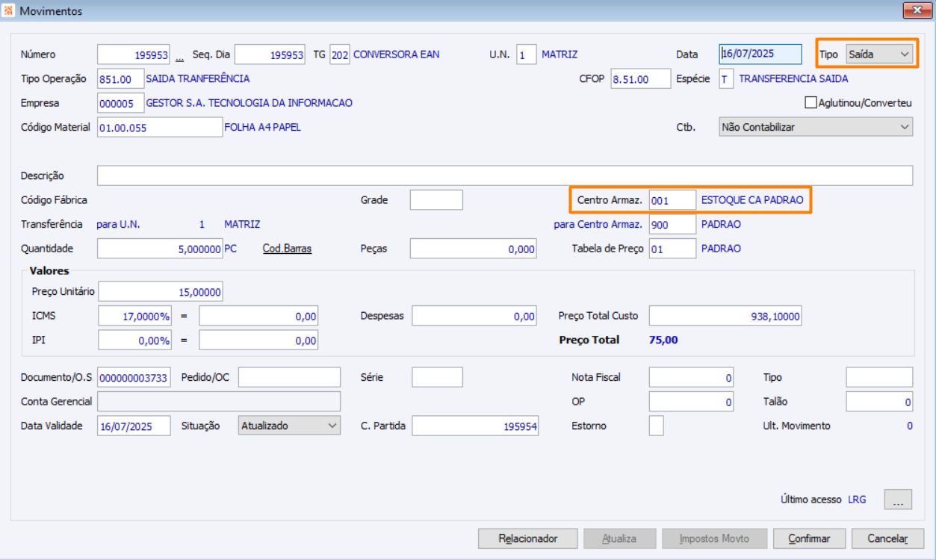
Task: Click the Confirmar button
Action: [809, 538]
